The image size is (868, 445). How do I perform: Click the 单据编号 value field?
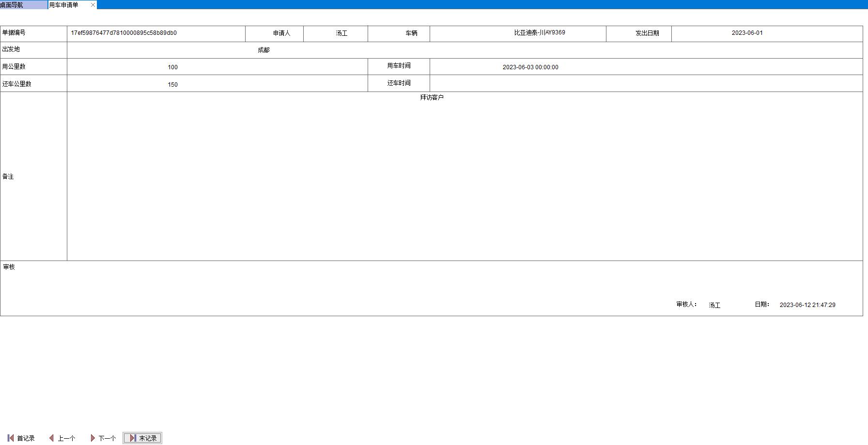point(156,33)
